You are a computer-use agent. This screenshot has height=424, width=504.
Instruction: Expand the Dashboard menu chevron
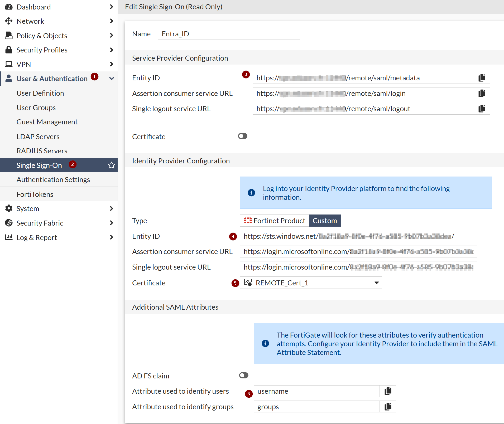(111, 7)
